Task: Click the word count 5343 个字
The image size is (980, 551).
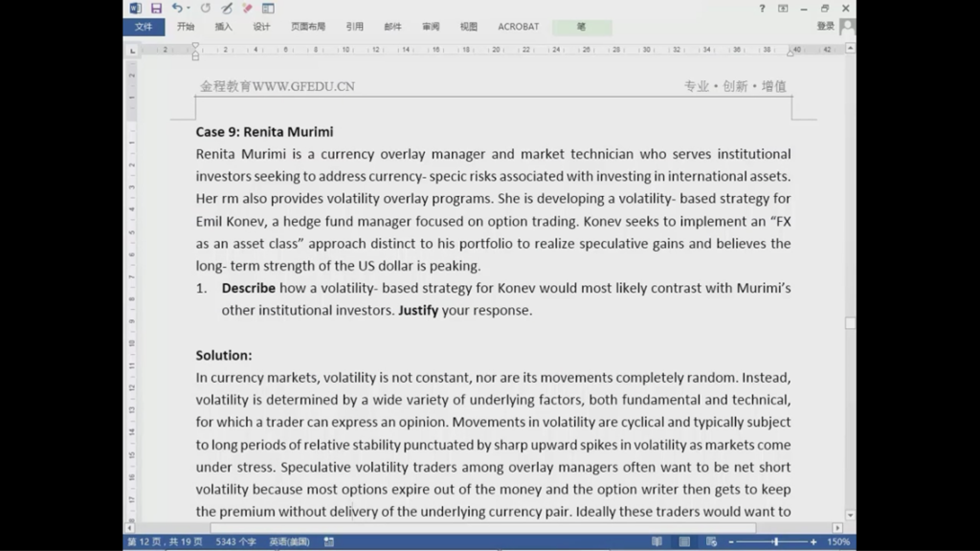Action: (x=235, y=541)
